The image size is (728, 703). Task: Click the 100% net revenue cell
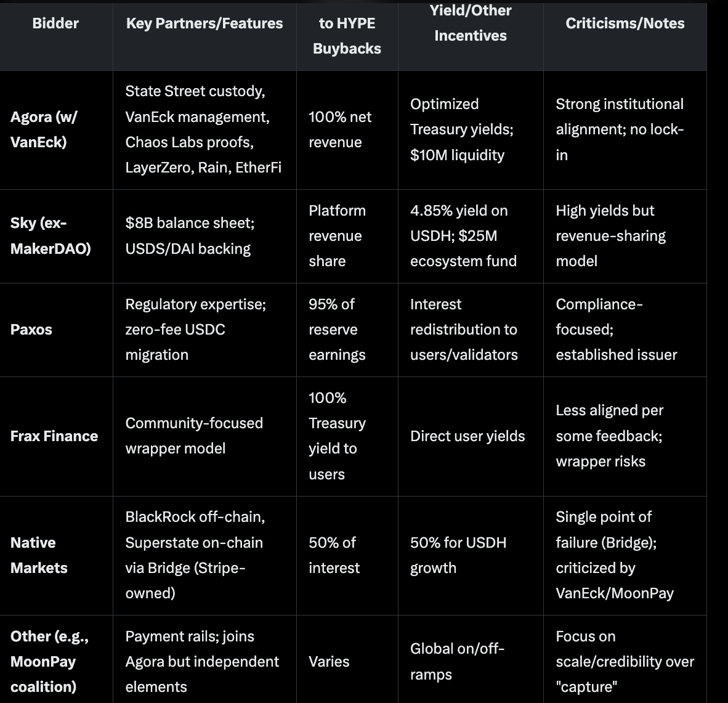point(340,129)
